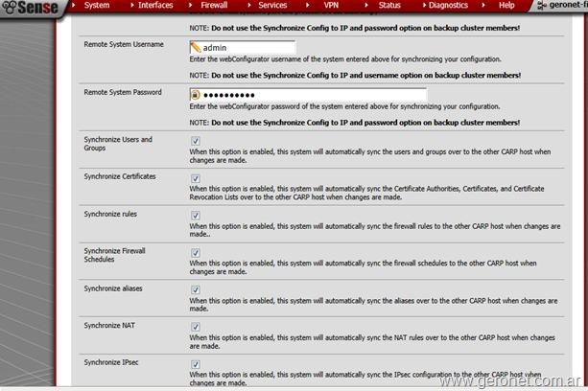Click the 'Synchronize Certificates' label

120,176
